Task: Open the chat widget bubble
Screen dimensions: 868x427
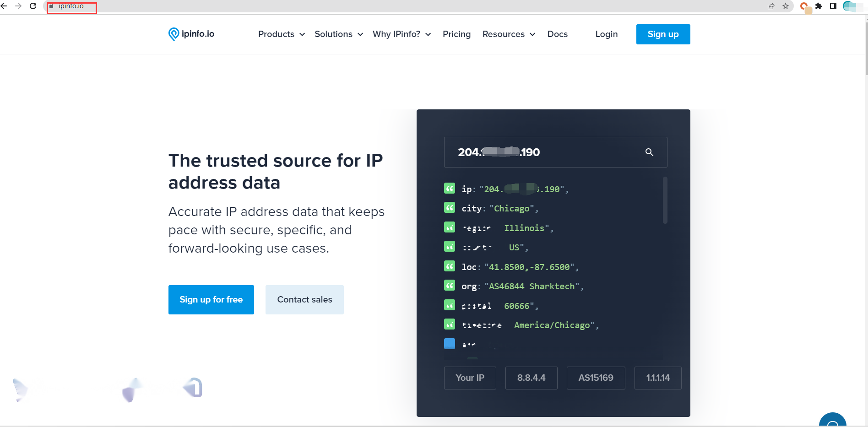Action: [833, 420]
